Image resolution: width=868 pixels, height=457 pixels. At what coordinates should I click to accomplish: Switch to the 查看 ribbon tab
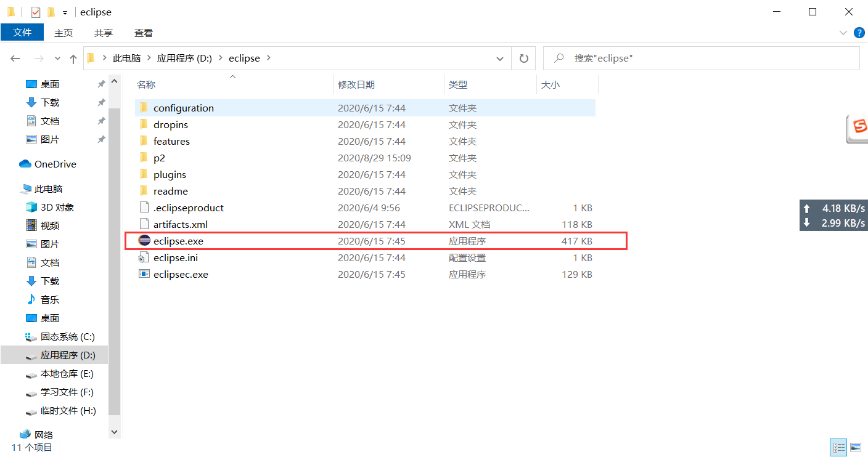(144, 33)
